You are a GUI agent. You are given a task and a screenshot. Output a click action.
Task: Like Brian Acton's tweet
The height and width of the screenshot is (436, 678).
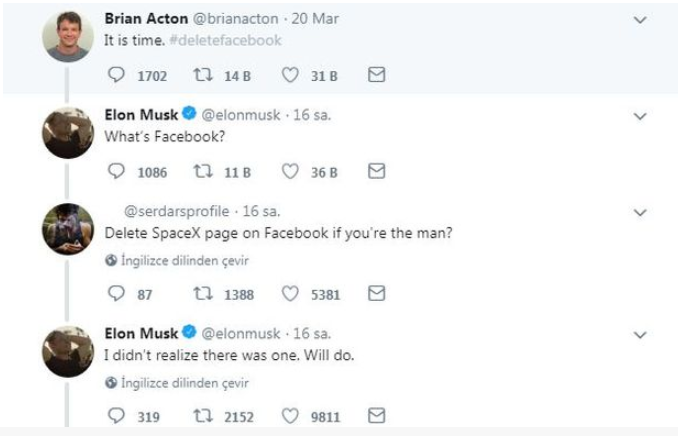tap(290, 74)
